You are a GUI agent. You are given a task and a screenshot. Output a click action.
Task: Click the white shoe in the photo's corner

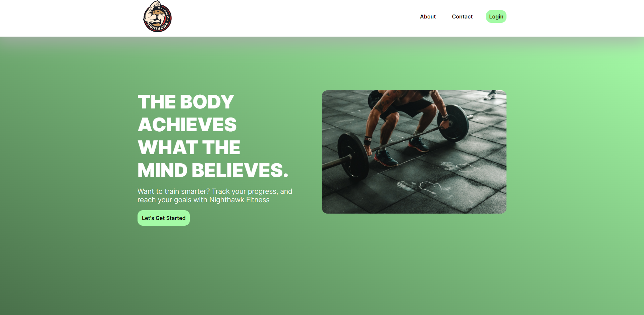490,95
